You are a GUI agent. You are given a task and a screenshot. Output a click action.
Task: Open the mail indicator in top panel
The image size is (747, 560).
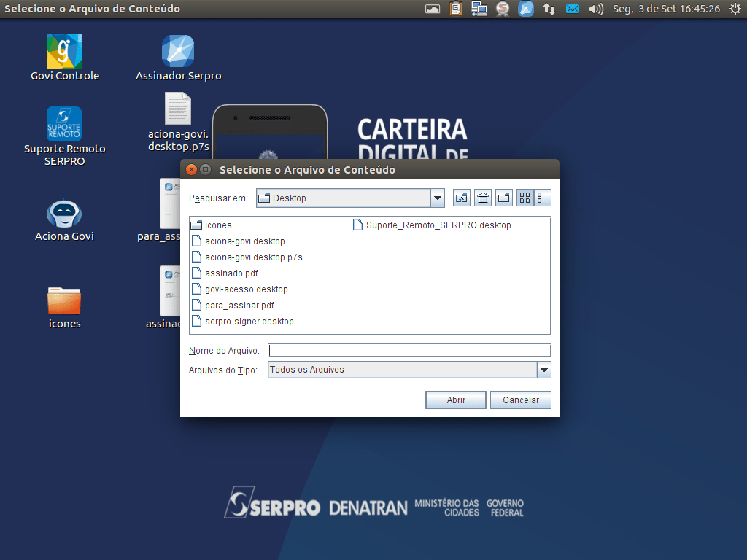(573, 9)
